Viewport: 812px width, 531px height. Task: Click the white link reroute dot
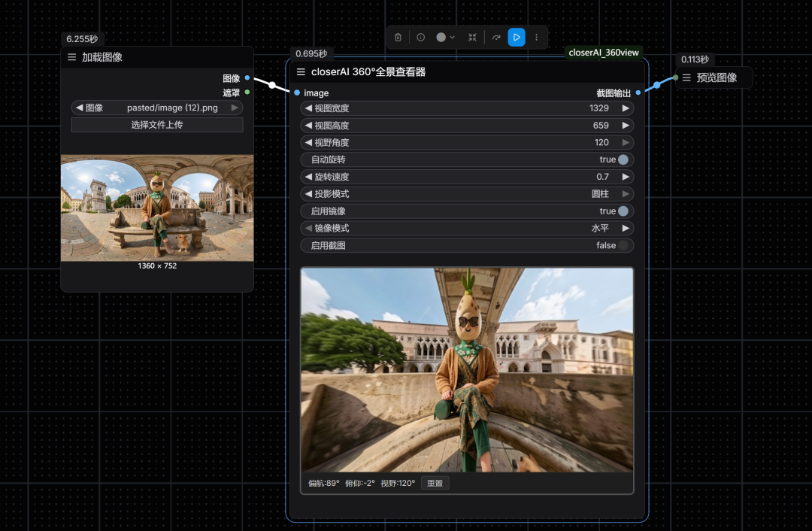coord(272,85)
